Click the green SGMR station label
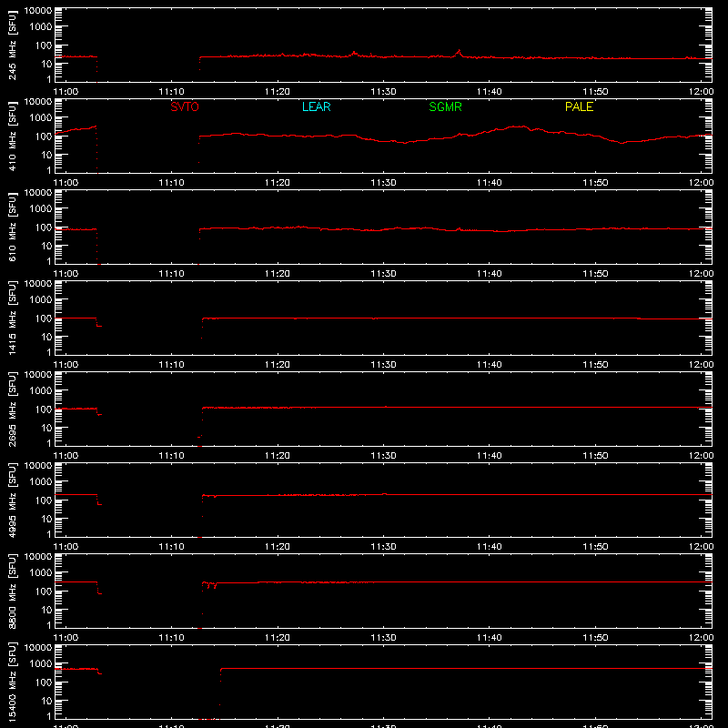 click(x=445, y=106)
